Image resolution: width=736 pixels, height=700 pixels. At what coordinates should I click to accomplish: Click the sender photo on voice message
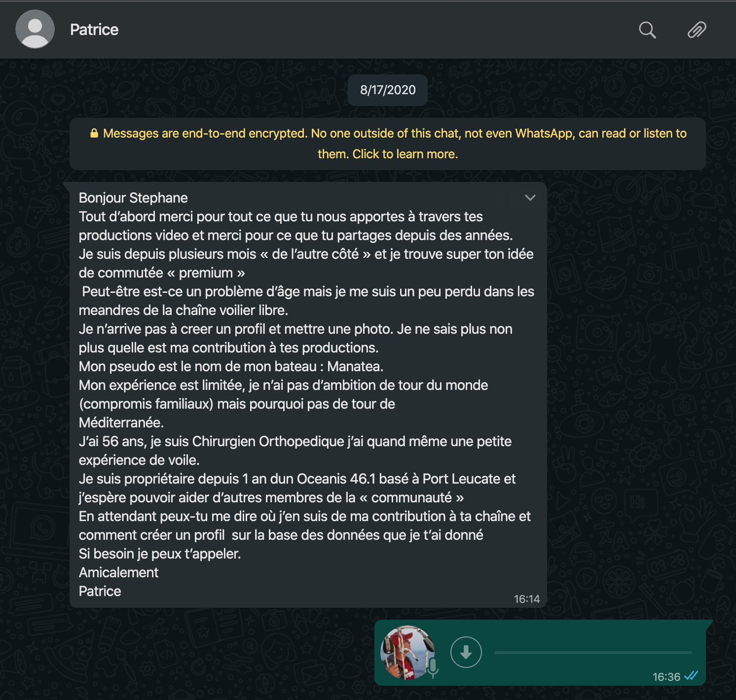[407, 653]
